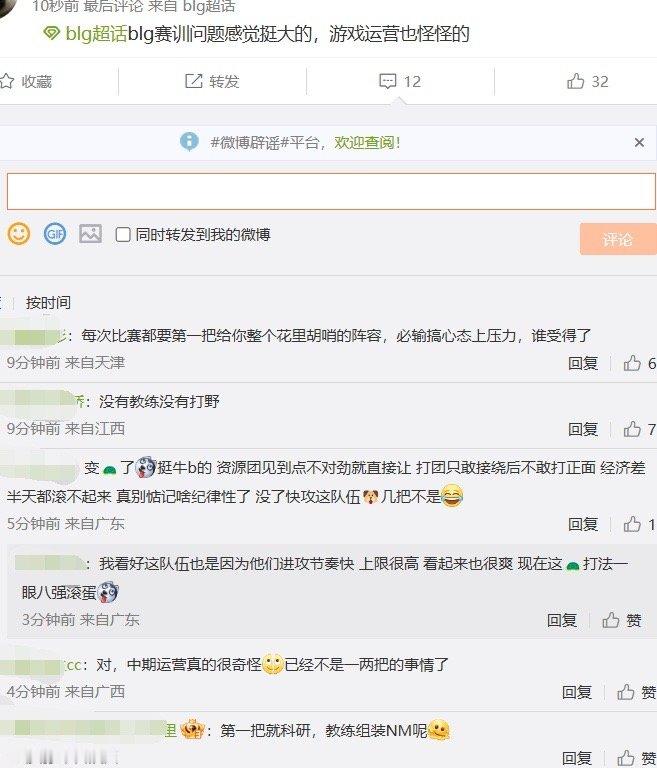The image size is (657, 768).
Task: Reply to the 5分钟前 来自广东 comment
Action: click(x=583, y=524)
